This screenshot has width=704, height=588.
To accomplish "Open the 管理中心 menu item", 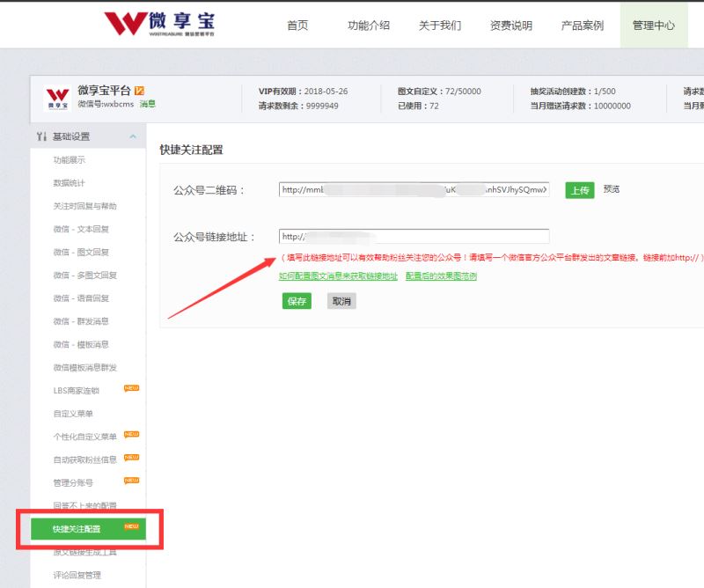I will (653, 25).
